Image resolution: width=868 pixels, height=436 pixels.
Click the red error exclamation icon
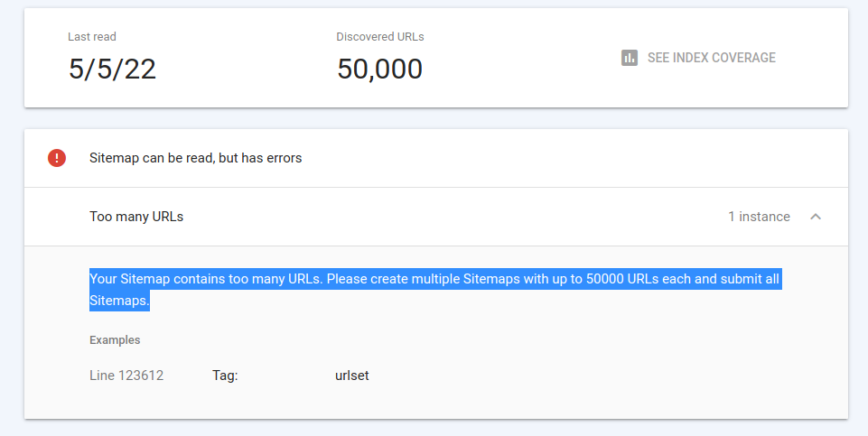pos(57,158)
